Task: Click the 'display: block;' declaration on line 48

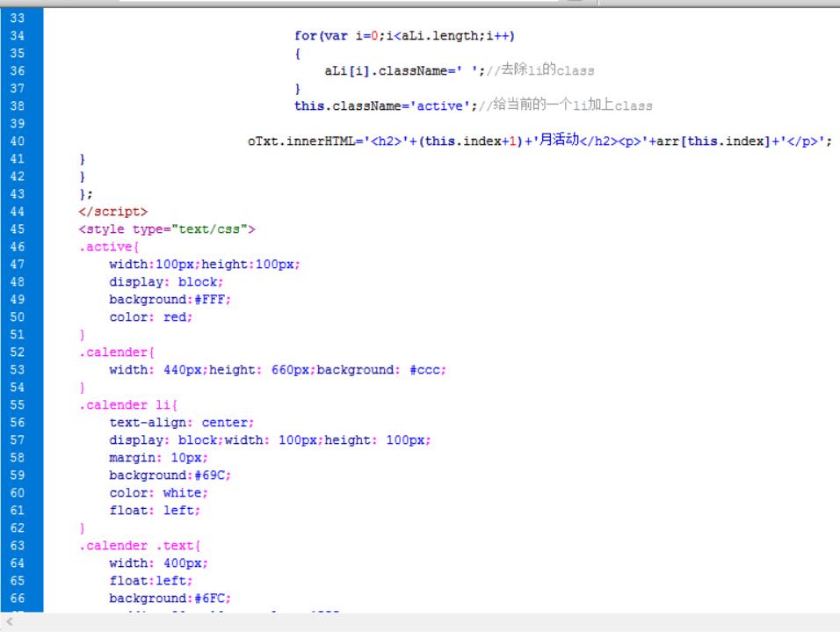Action: point(167,282)
